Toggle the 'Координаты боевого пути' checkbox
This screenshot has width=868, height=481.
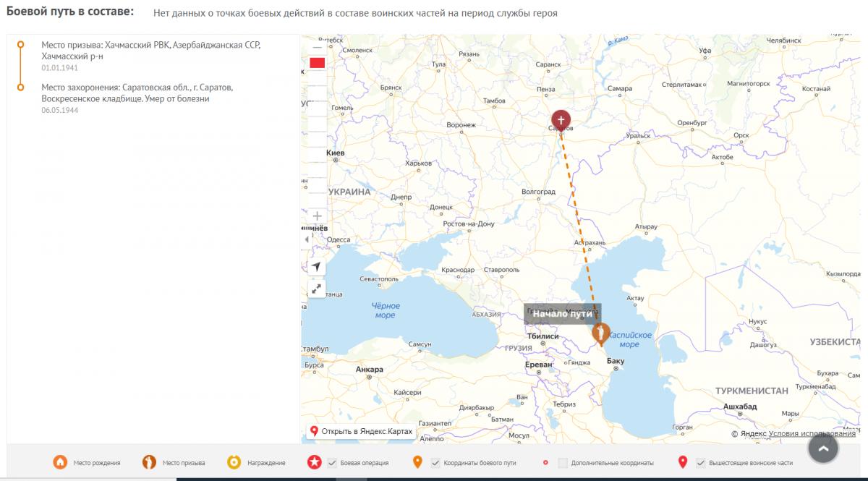click(x=435, y=463)
